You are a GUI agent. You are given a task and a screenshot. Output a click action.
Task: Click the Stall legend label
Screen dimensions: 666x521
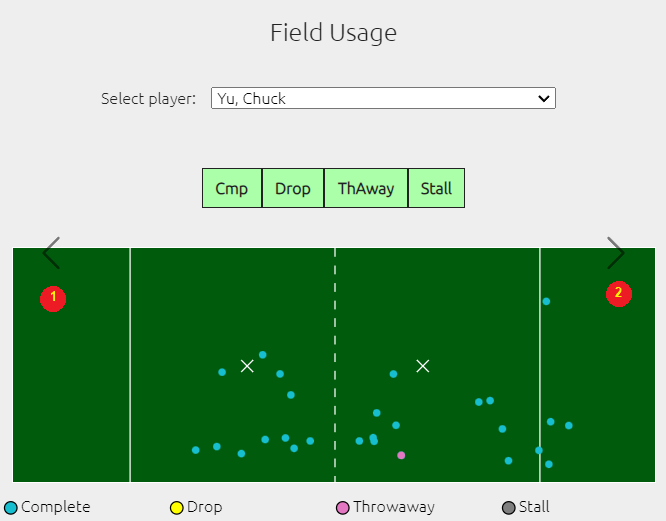[534, 507]
